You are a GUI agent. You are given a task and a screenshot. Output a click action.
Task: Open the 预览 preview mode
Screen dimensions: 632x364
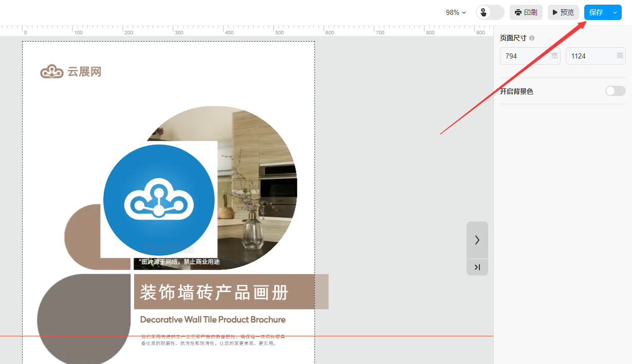point(563,12)
